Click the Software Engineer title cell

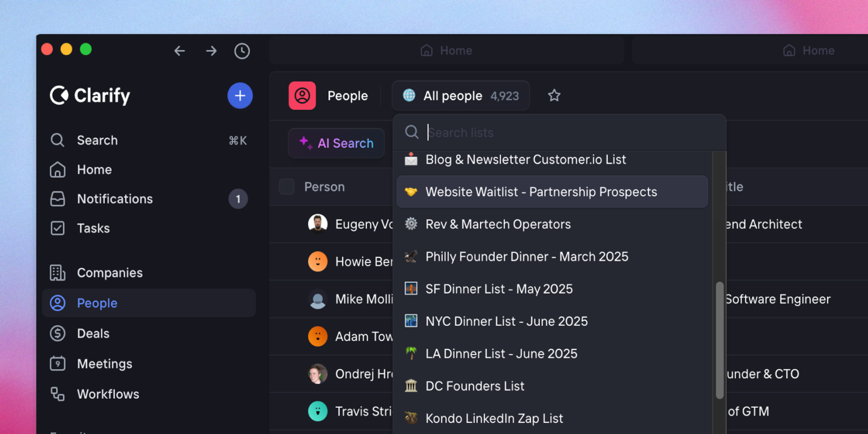[778, 299]
